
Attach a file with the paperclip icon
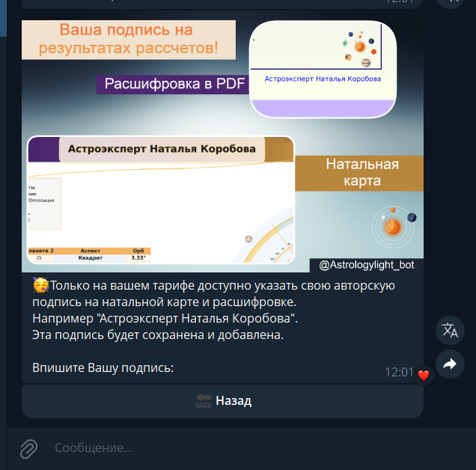[x=28, y=448]
